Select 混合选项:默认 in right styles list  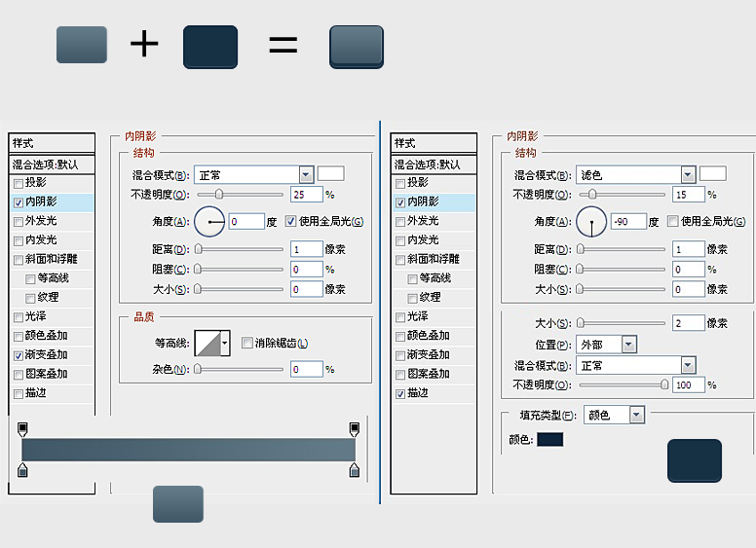click(434, 164)
